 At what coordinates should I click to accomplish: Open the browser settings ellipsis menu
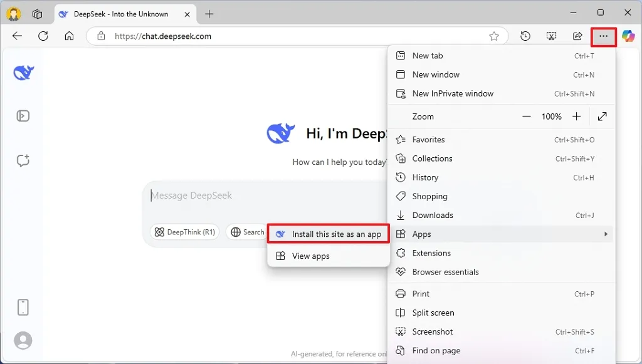[603, 36]
